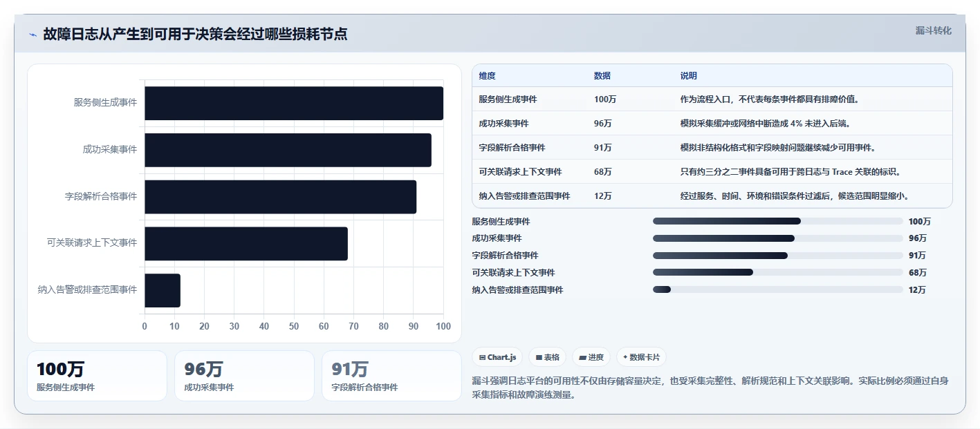Viewport: 980px width, 429px height.
Task: Click the table cell 可关联请求上下文事件
Action: tap(520, 172)
